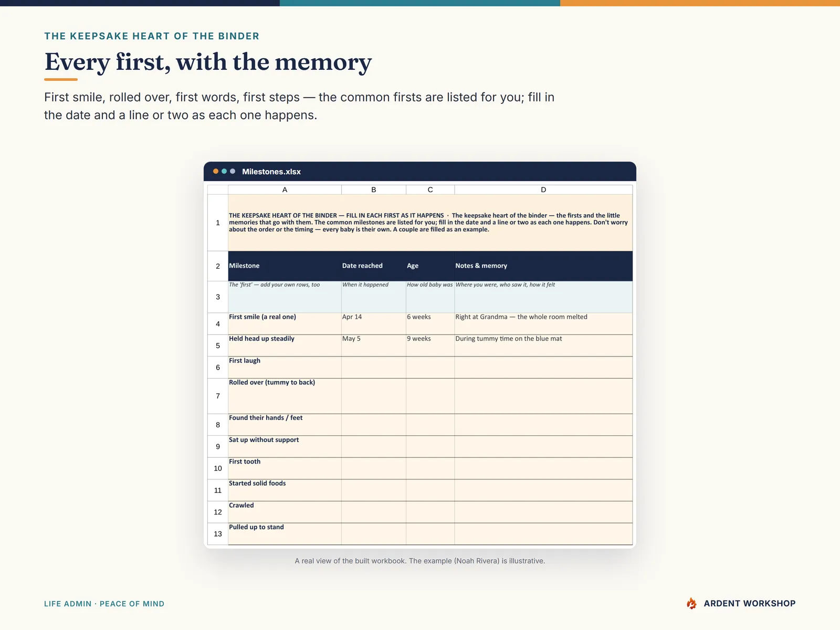This screenshot has height=630, width=840.
Task: Select column A header
Action: point(285,190)
